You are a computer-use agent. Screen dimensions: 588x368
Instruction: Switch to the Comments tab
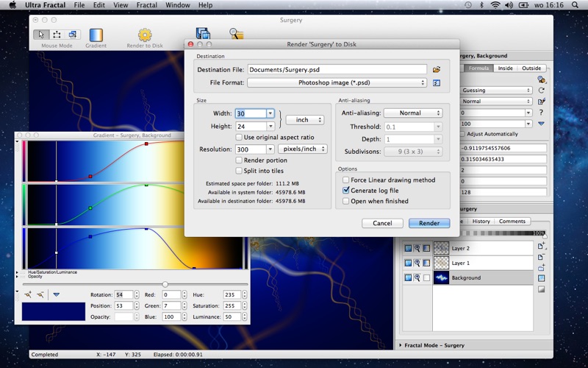(x=512, y=222)
